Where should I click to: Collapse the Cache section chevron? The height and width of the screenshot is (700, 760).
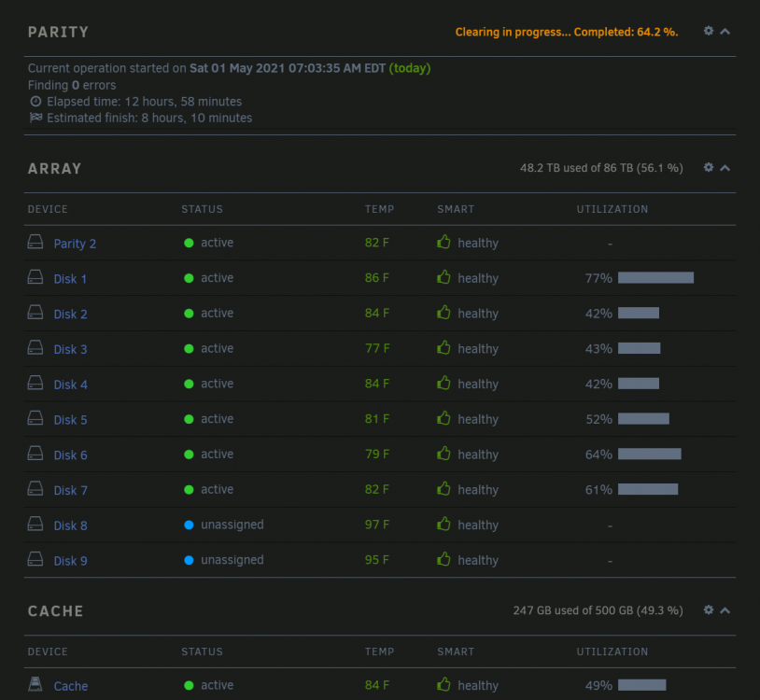click(x=725, y=609)
